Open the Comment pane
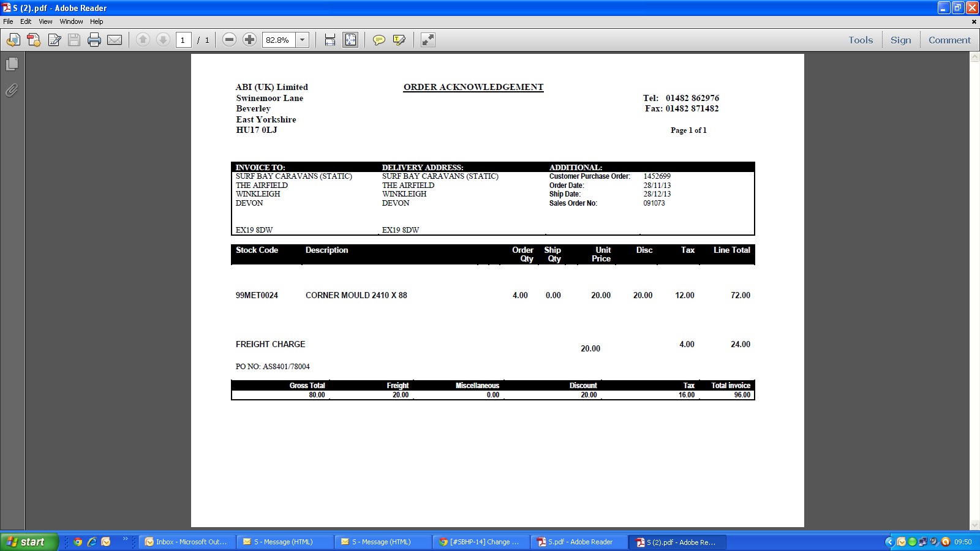 click(x=949, y=40)
